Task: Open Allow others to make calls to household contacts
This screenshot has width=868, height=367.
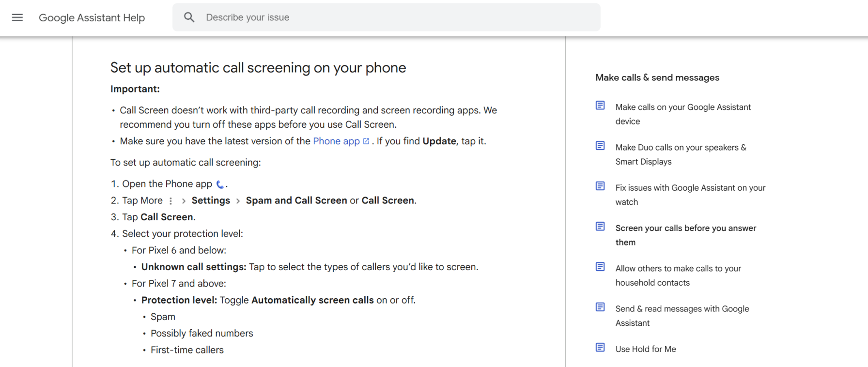Action: [x=678, y=275]
